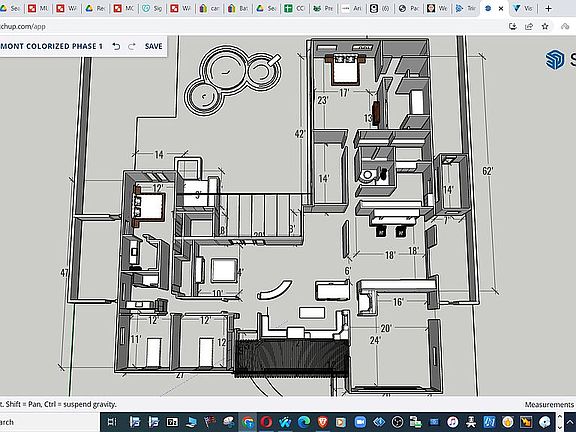Viewport: 576px width, 432px height.
Task: Click the SketchUp logo icon
Action: [554, 60]
